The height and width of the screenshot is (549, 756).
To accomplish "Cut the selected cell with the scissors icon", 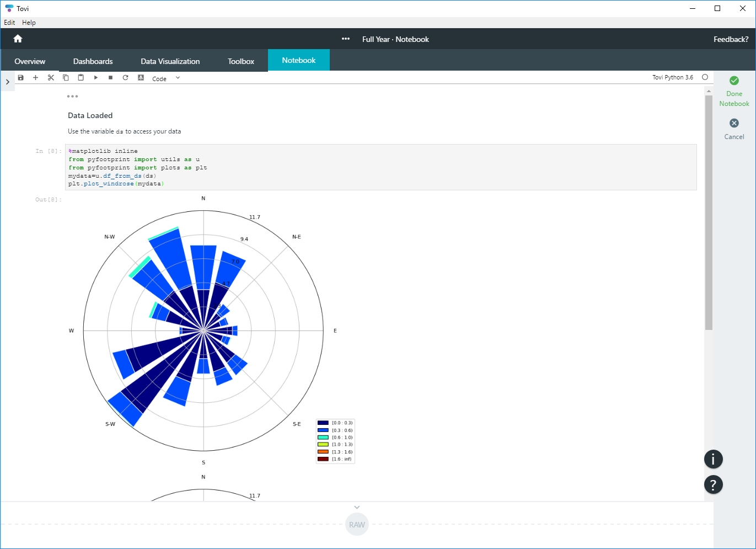I will click(x=51, y=78).
